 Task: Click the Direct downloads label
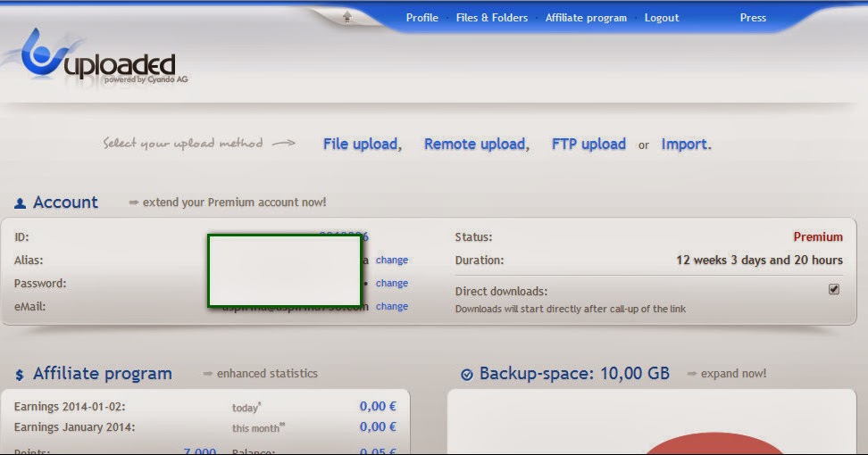coord(501,292)
